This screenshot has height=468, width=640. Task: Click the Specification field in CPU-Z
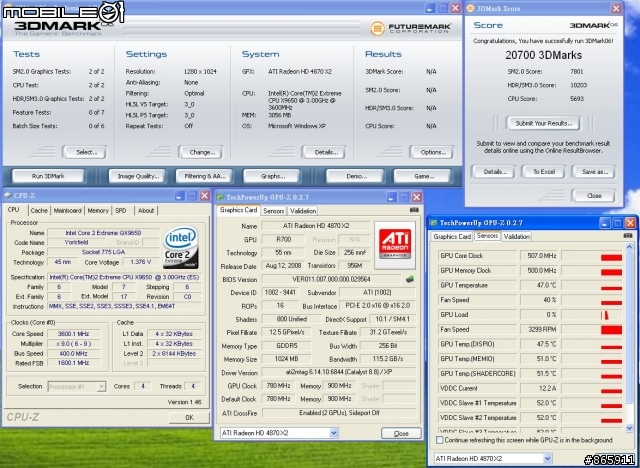tap(125, 277)
